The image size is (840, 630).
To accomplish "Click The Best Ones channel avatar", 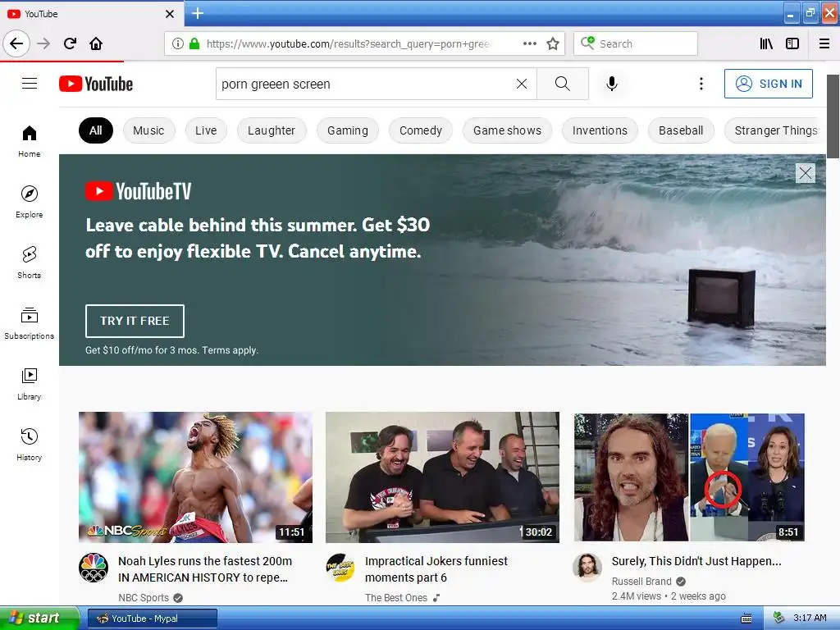I will coord(340,568).
